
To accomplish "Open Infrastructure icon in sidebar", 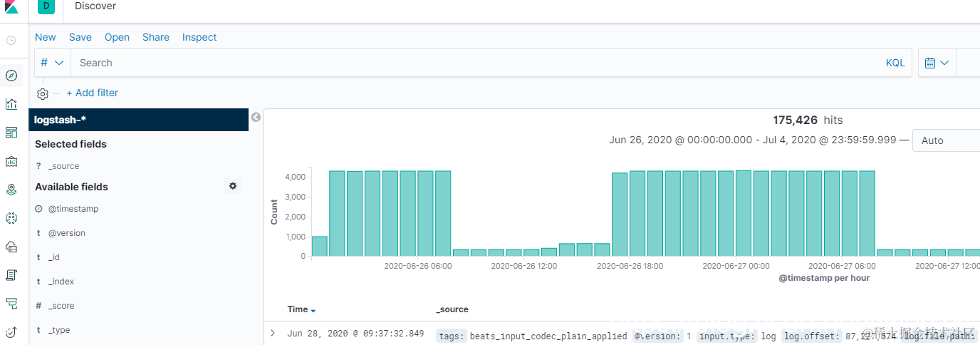I will [x=11, y=247].
